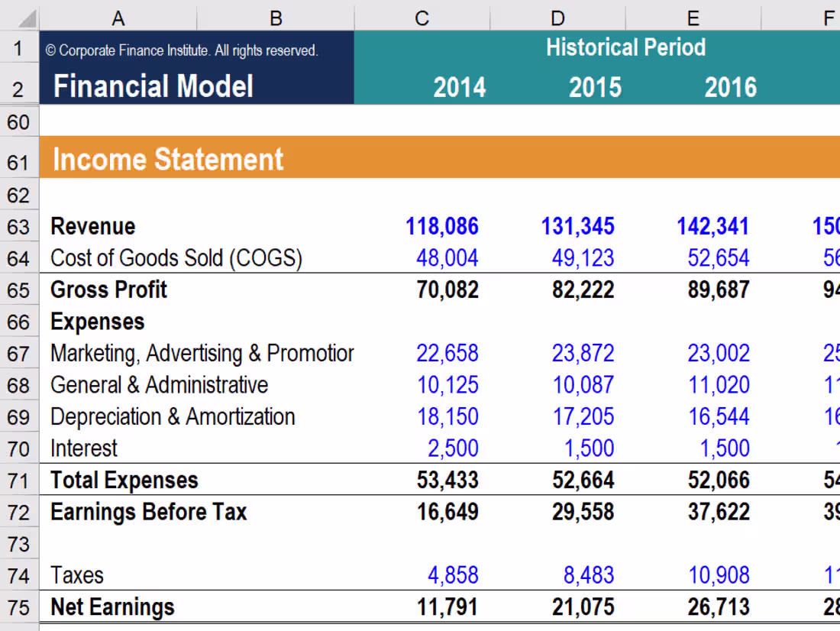
Task: Select the 2014 Revenue value 118,086
Action: click(441, 226)
